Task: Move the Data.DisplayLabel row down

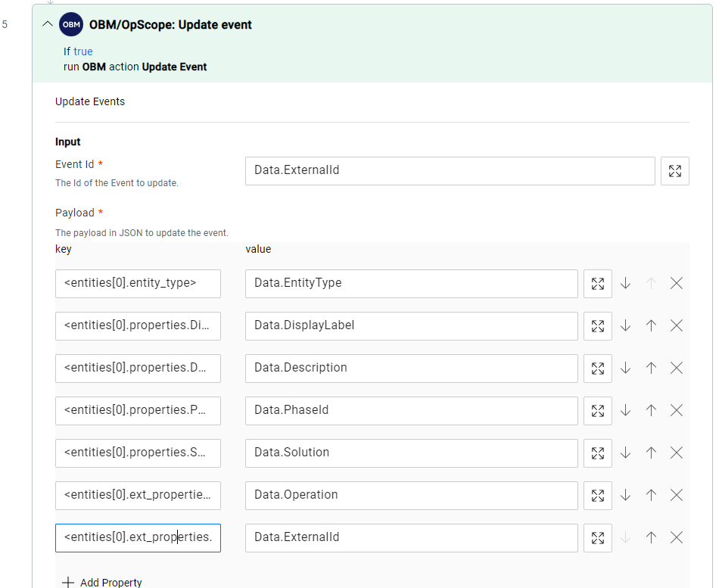Action: coord(625,325)
